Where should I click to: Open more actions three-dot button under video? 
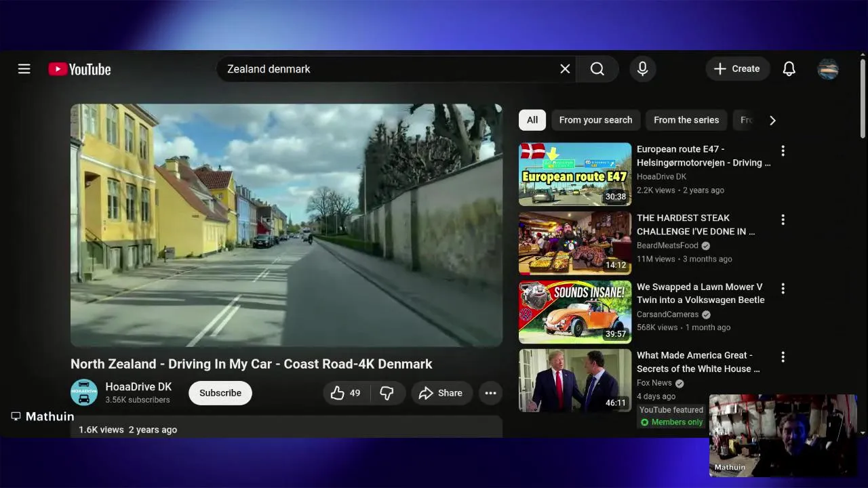[x=491, y=393]
